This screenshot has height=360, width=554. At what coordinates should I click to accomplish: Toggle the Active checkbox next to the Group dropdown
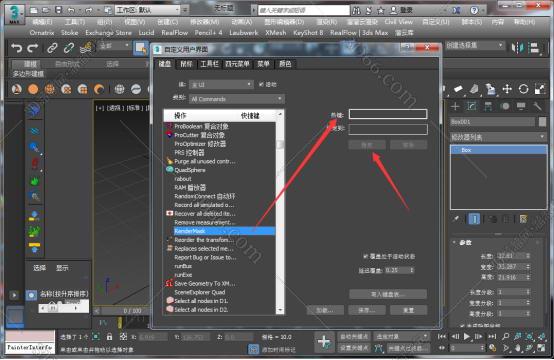point(261,84)
